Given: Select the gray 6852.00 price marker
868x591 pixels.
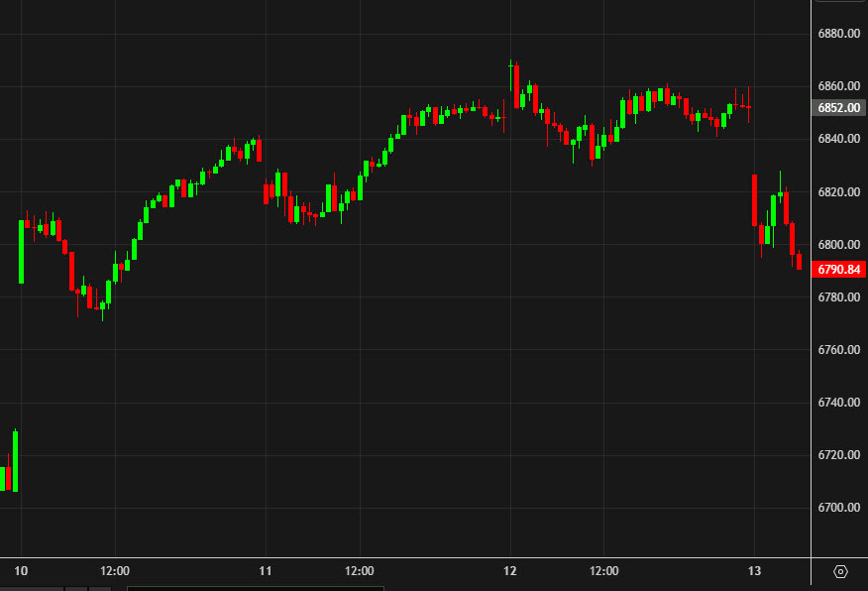Looking at the screenshot, I should (837, 107).
